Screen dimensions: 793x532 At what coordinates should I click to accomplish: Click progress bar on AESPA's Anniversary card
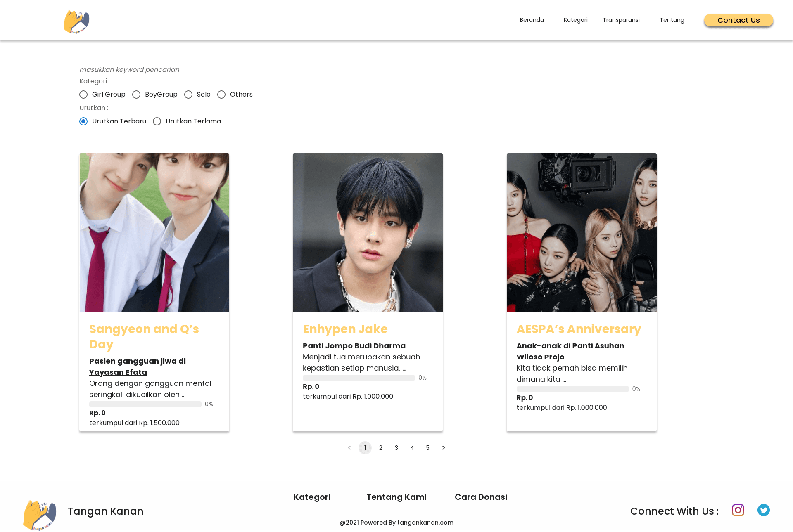coord(573,389)
